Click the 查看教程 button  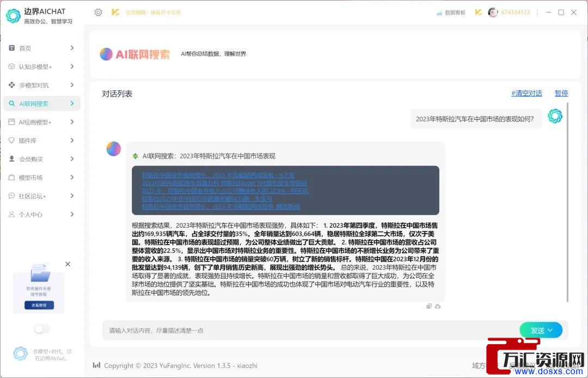[x=39, y=305]
